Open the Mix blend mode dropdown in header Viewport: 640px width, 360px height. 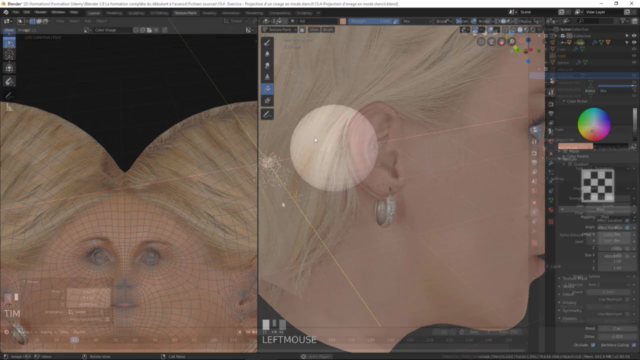[x=417, y=21]
